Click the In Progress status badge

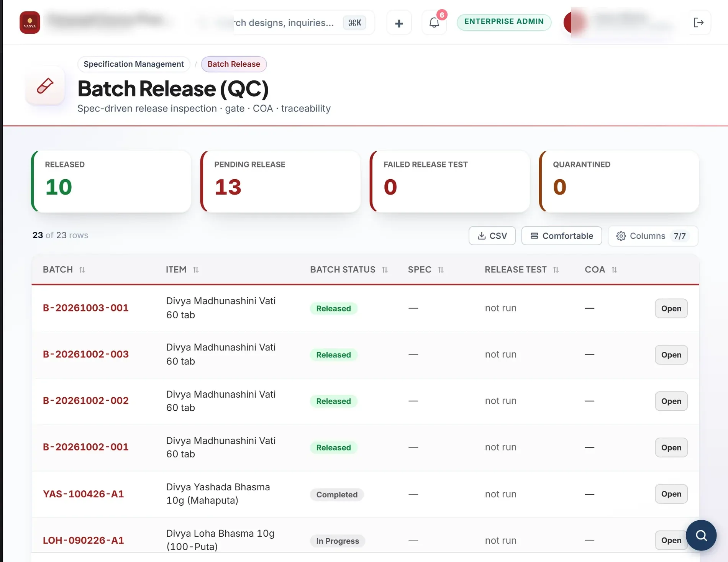[x=338, y=541]
